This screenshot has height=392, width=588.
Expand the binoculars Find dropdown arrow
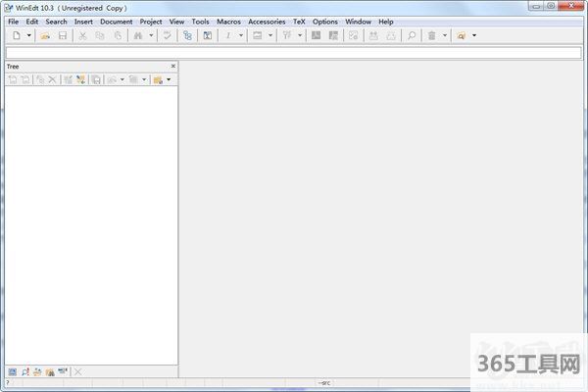click(x=151, y=35)
